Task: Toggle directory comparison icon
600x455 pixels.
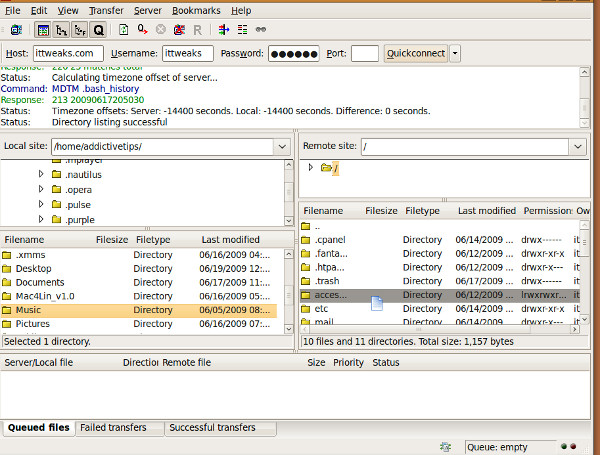Action: (x=242, y=29)
